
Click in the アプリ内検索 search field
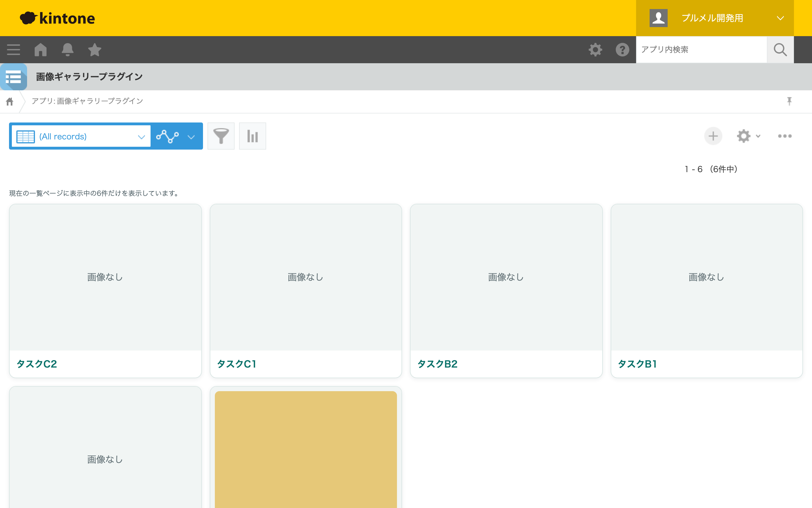click(x=701, y=50)
